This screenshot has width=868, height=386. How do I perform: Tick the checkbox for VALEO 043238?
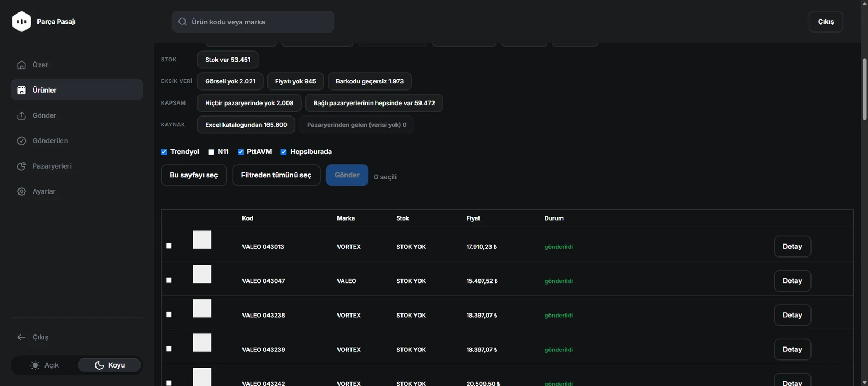pyautogui.click(x=169, y=314)
